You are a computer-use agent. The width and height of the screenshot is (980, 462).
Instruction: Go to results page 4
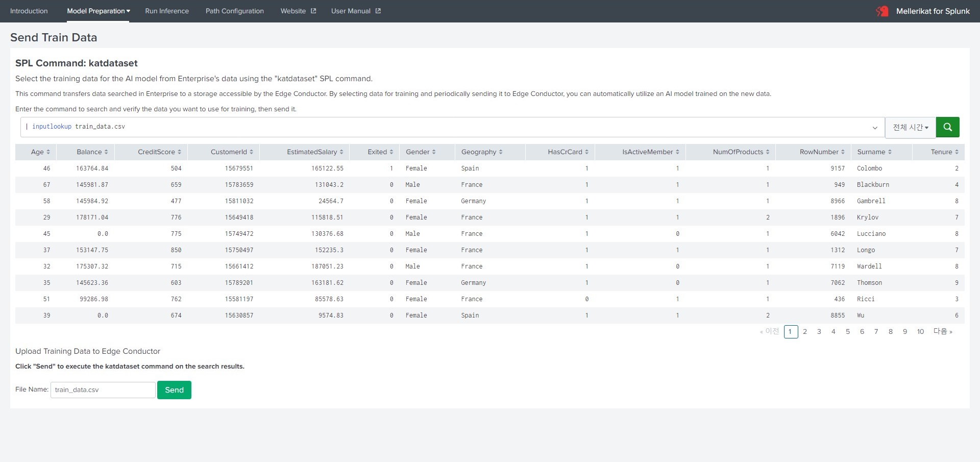tap(834, 332)
